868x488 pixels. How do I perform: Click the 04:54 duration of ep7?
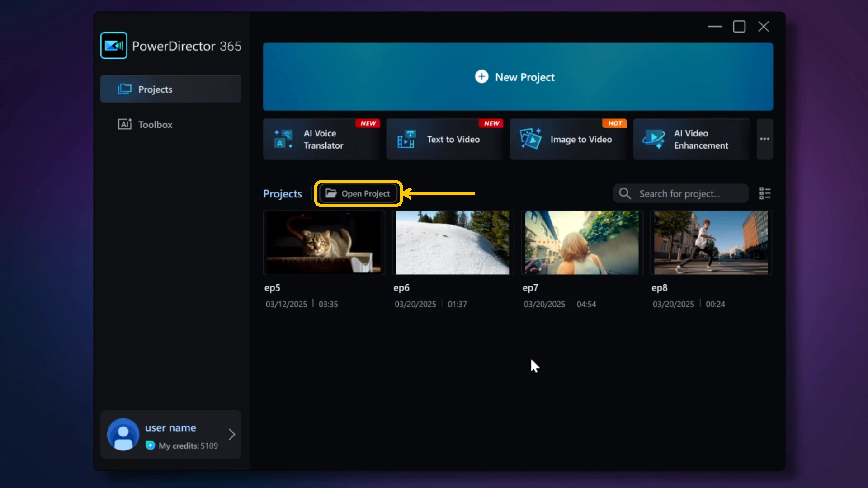586,304
